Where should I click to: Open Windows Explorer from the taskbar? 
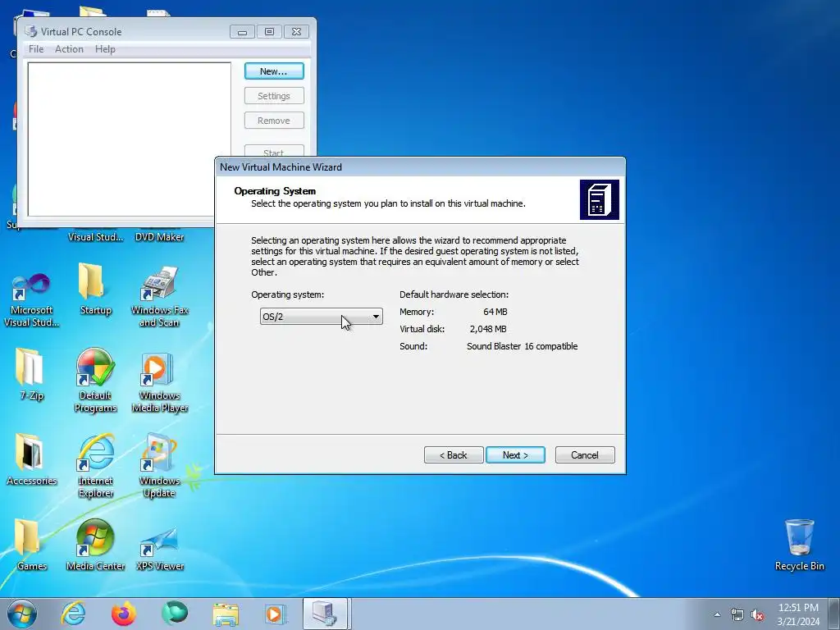[226, 614]
